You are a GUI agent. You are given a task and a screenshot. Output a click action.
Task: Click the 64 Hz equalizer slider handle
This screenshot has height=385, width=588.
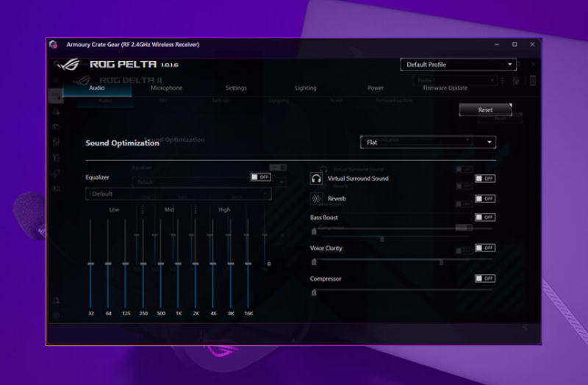coord(108,264)
